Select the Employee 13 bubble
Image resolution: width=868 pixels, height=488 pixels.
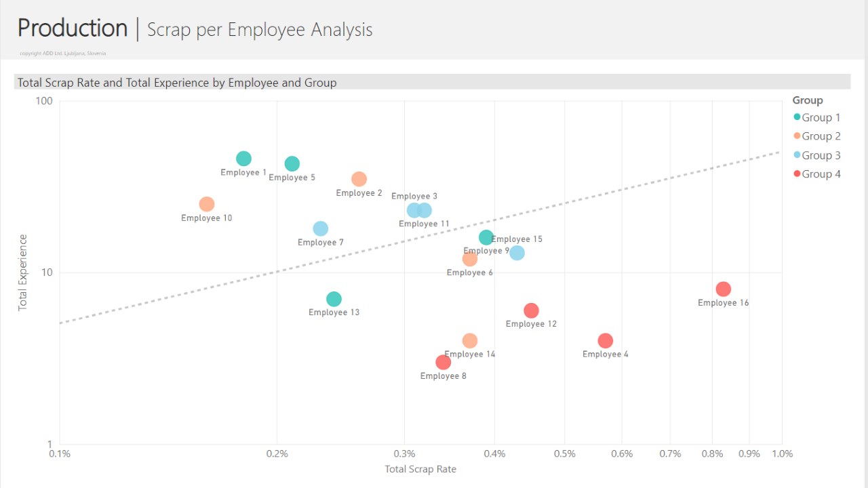(x=334, y=299)
